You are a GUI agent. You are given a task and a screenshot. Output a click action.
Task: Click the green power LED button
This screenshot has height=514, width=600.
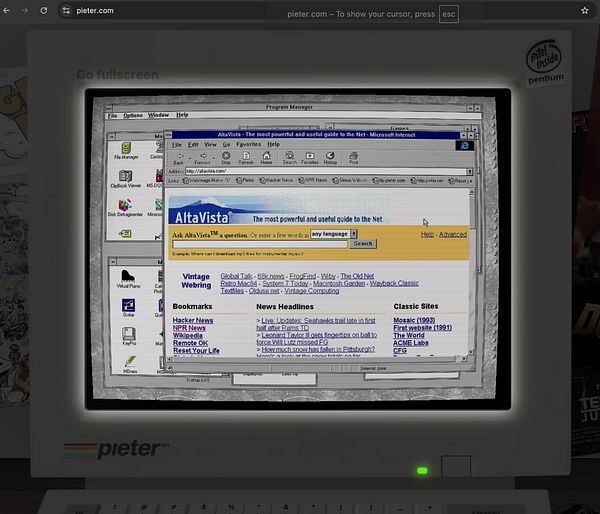[422, 470]
